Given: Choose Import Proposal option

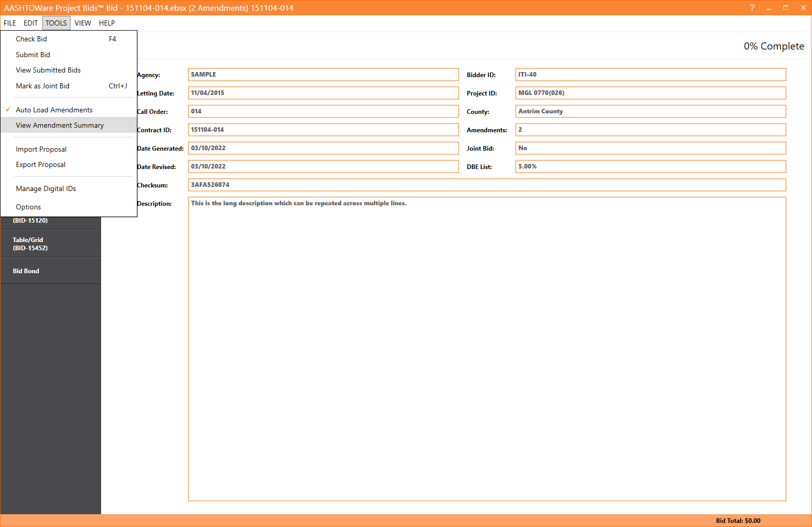Looking at the screenshot, I should (x=41, y=149).
